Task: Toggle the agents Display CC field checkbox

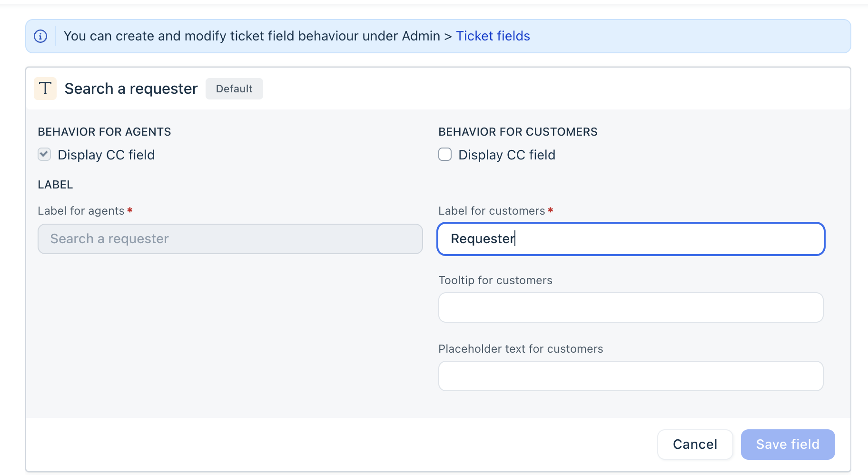Action: 44,154
